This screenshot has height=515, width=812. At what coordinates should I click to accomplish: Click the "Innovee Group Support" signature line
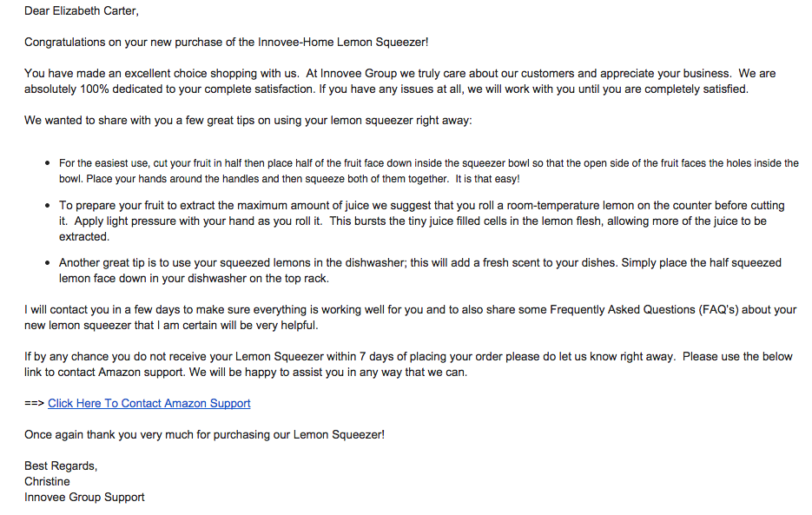click(84, 497)
